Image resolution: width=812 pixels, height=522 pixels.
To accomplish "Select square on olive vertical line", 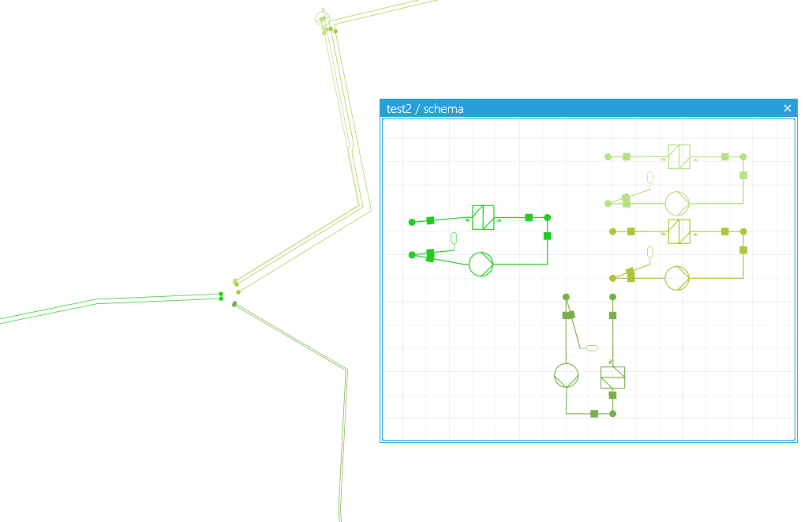I will click(x=743, y=250).
